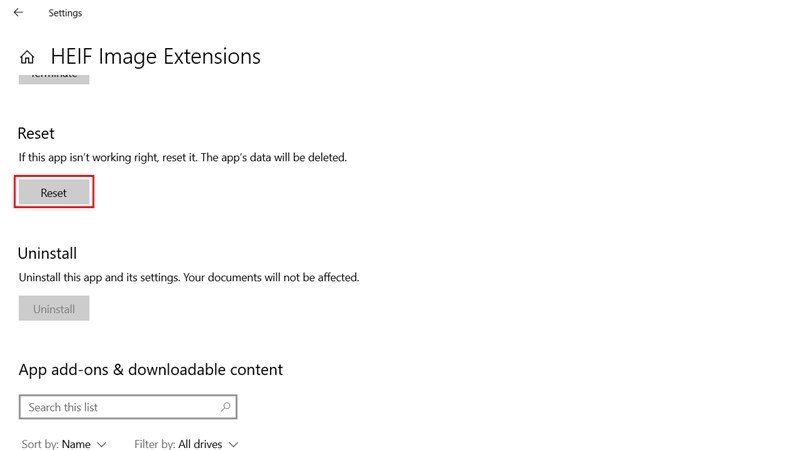Click the reset description about app data

tap(183, 157)
